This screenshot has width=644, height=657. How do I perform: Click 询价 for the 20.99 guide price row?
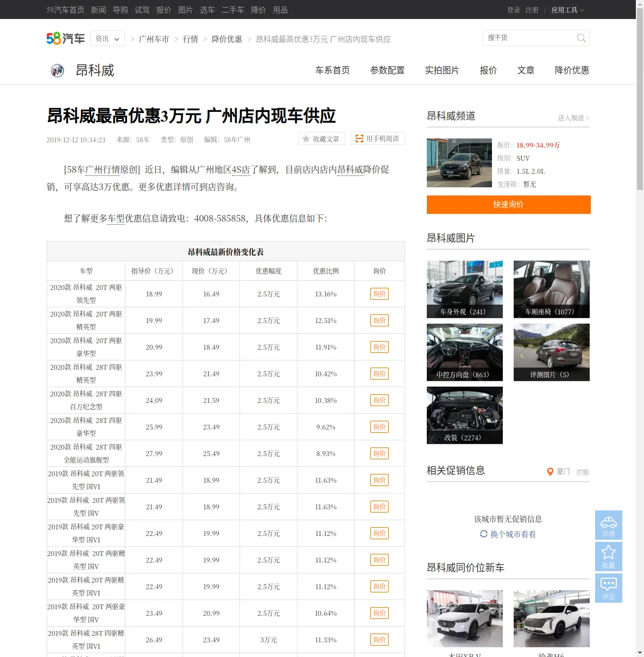click(380, 347)
